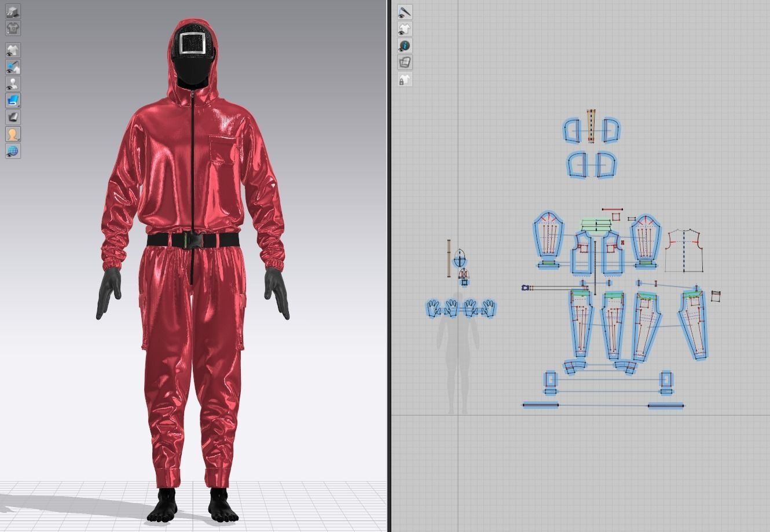
Task: Toggle show patterns shirt-eye icon in 2D window
Action: pos(405,28)
